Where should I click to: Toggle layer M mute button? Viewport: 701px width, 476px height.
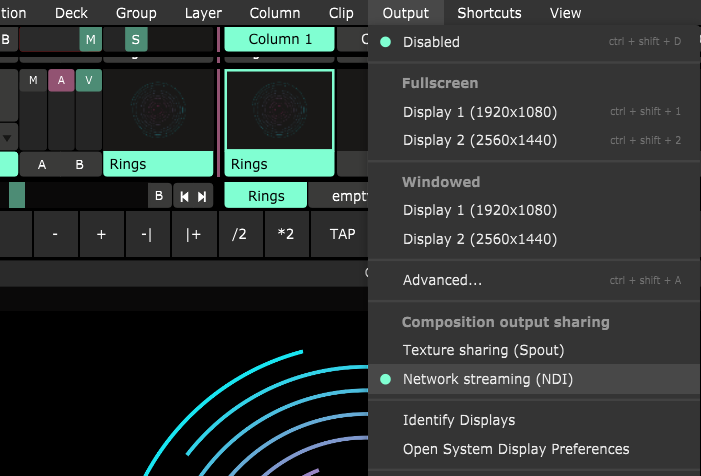click(33, 80)
